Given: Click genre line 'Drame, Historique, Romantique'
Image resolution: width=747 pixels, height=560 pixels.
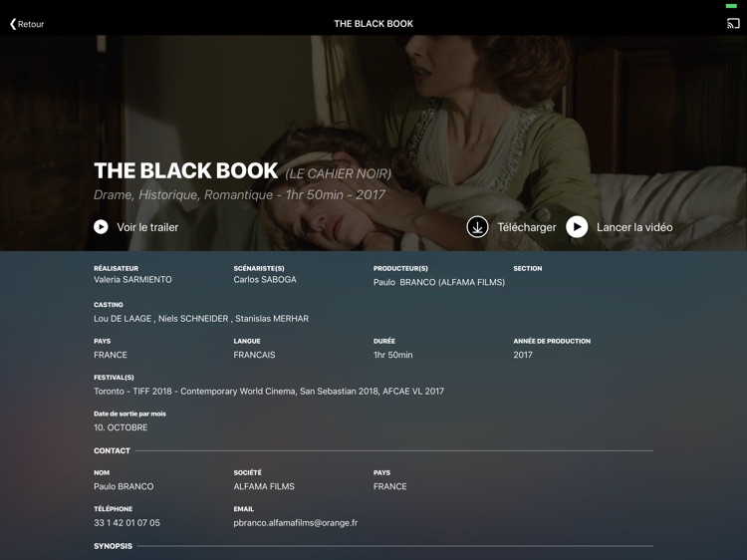Looking at the screenshot, I should (183, 195).
